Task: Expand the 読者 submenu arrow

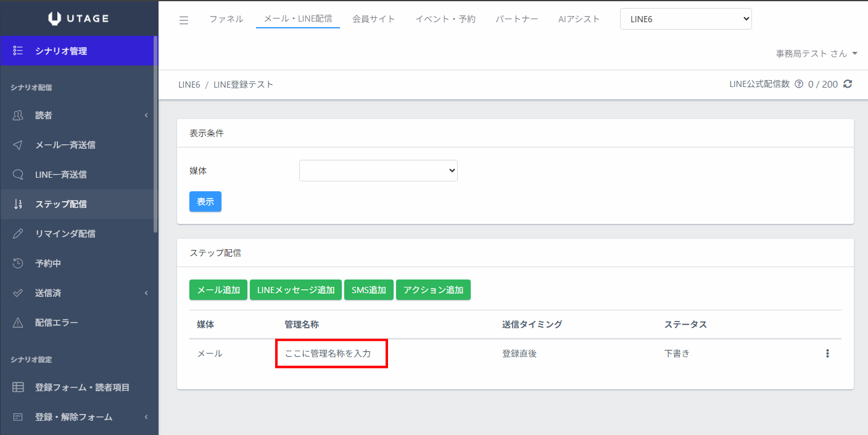Action: coord(146,115)
